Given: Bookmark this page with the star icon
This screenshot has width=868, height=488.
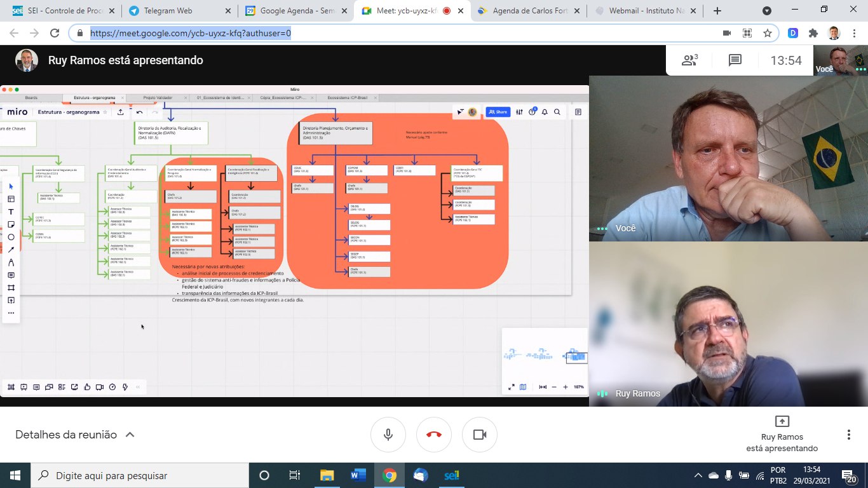Looking at the screenshot, I should (768, 34).
